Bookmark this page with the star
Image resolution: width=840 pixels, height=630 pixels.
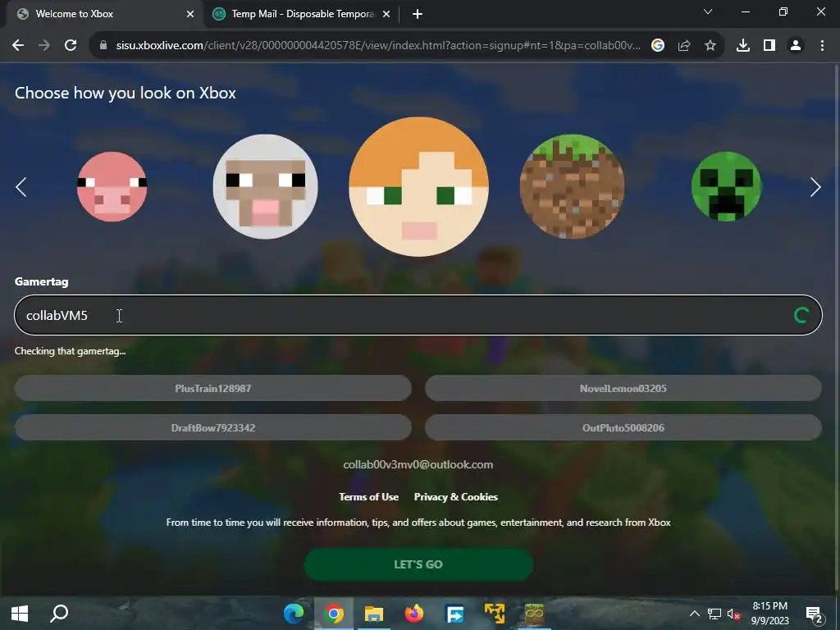point(710,46)
